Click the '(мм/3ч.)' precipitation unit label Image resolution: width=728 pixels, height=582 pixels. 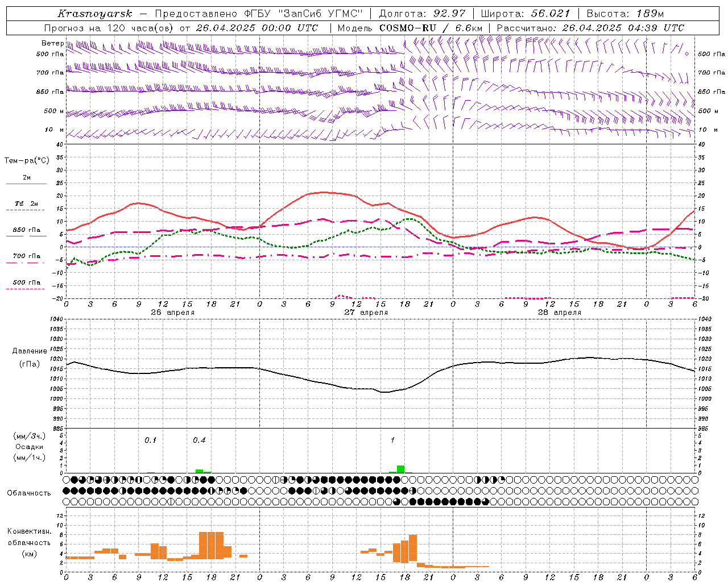click(29, 436)
